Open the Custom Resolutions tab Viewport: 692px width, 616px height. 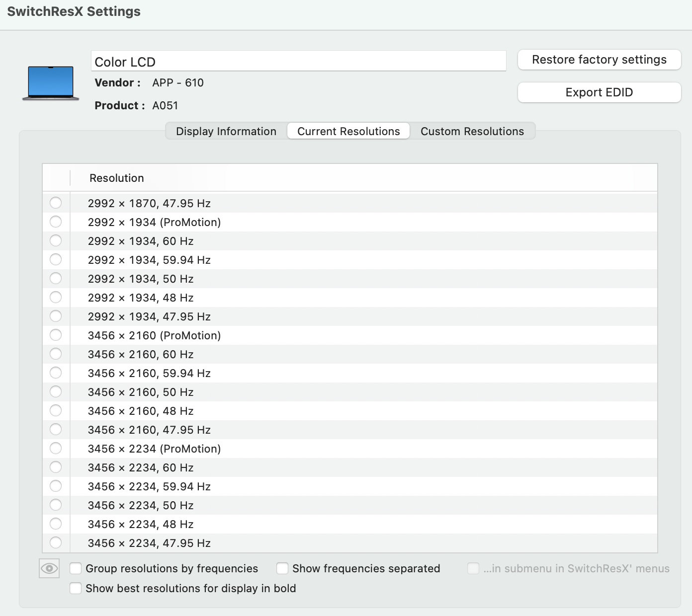472,131
